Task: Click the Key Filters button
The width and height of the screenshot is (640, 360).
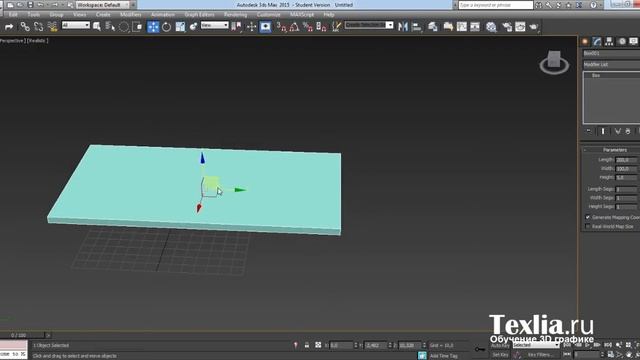Action: (540, 355)
